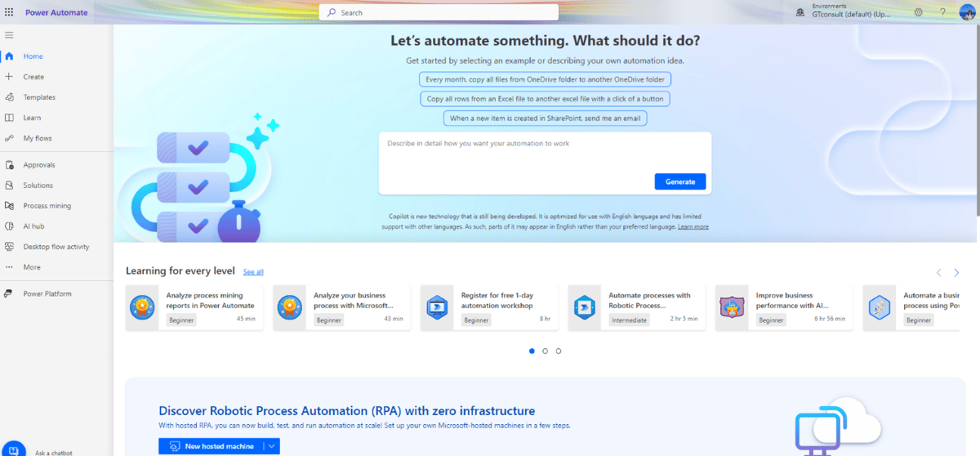This screenshot has width=980, height=456.
Task: Click the Create plus icon
Action: 9,77
